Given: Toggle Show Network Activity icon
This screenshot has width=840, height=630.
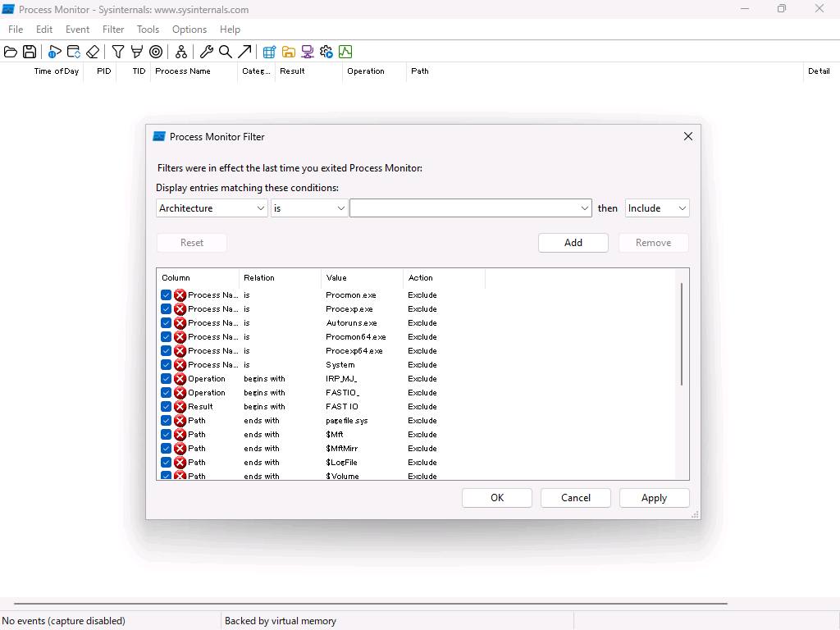Looking at the screenshot, I should pyautogui.click(x=307, y=52).
